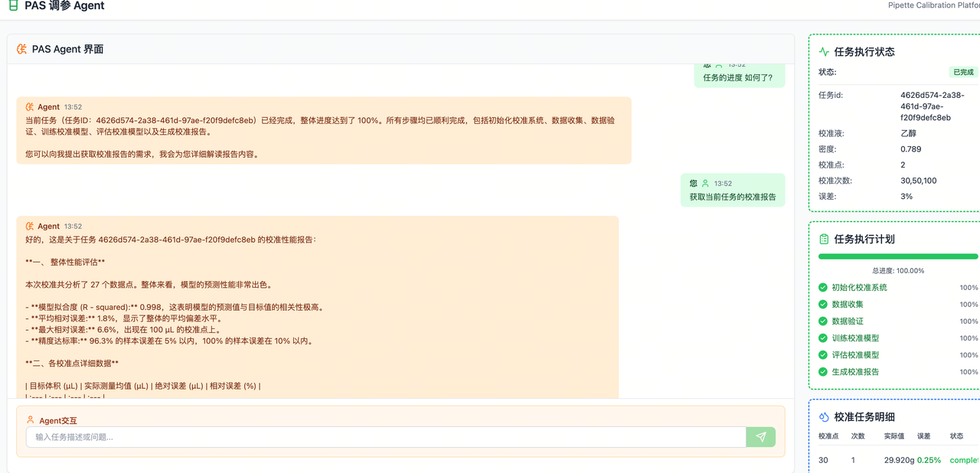This screenshot has width=980, height=473.
Task: Click the 校准点 column header
Action: [x=828, y=436]
